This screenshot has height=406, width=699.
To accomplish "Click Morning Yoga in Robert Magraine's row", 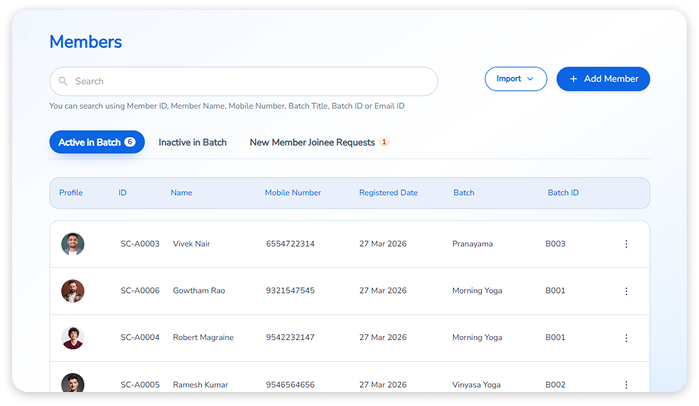I will (477, 337).
